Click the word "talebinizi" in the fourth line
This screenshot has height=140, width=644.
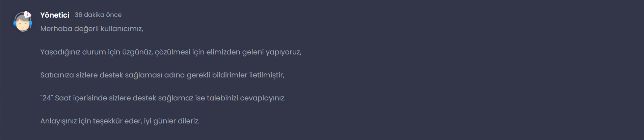[222, 98]
